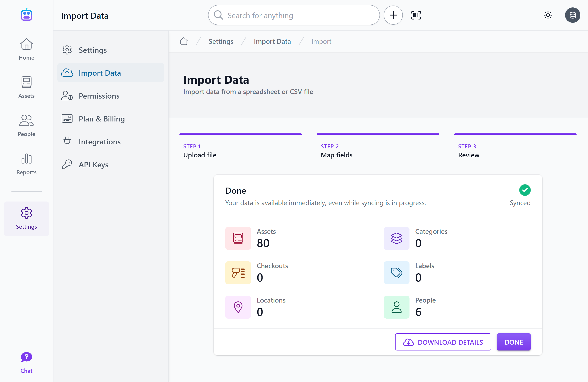Click the DOWNLOAD DETAILS button

(x=443, y=342)
